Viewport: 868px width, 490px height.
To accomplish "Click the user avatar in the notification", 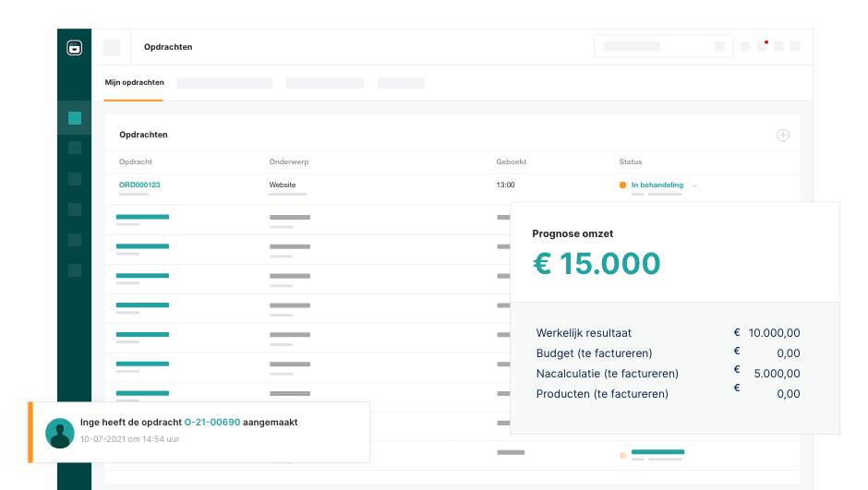I will point(60,433).
